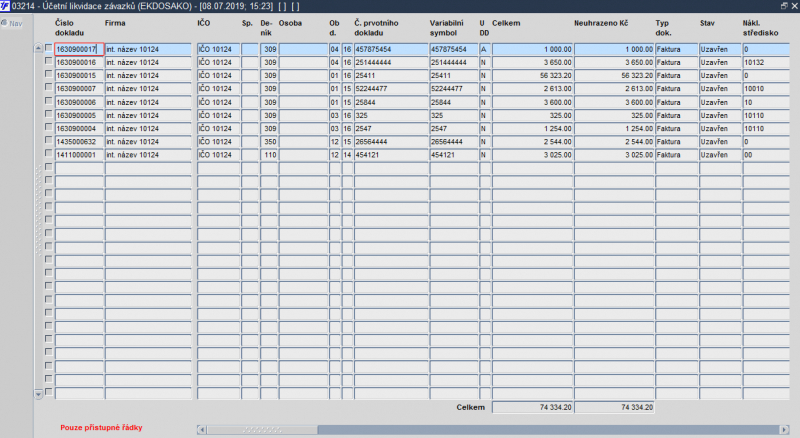
Task: Click the total Celkem field 74 334.20
Action: 533,407
